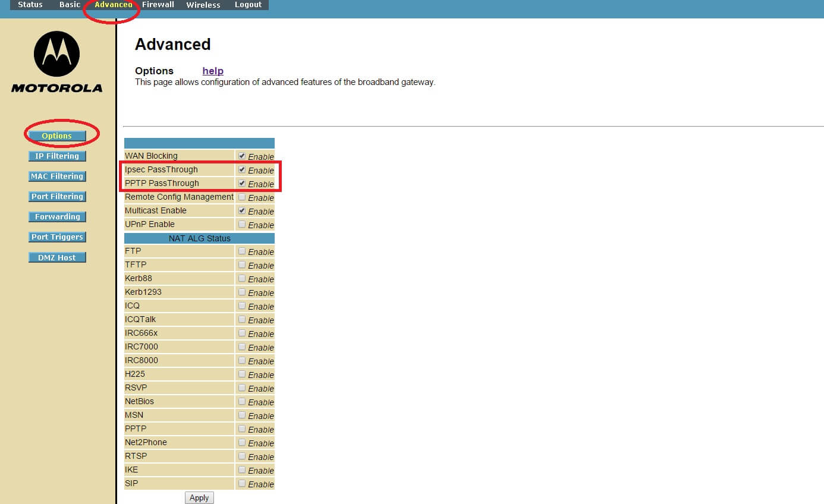
Task: Open the Forwarding page
Action: pyautogui.click(x=57, y=217)
